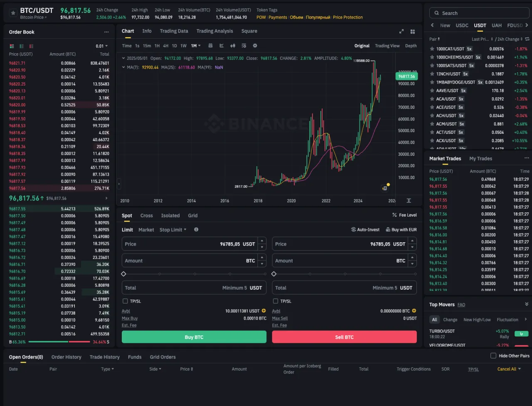
Task: Show both bids and asks order book view
Action: [x=11, y=46]
